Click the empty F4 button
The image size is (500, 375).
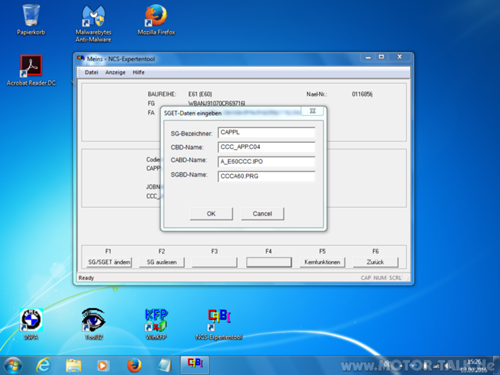point(269,262)
